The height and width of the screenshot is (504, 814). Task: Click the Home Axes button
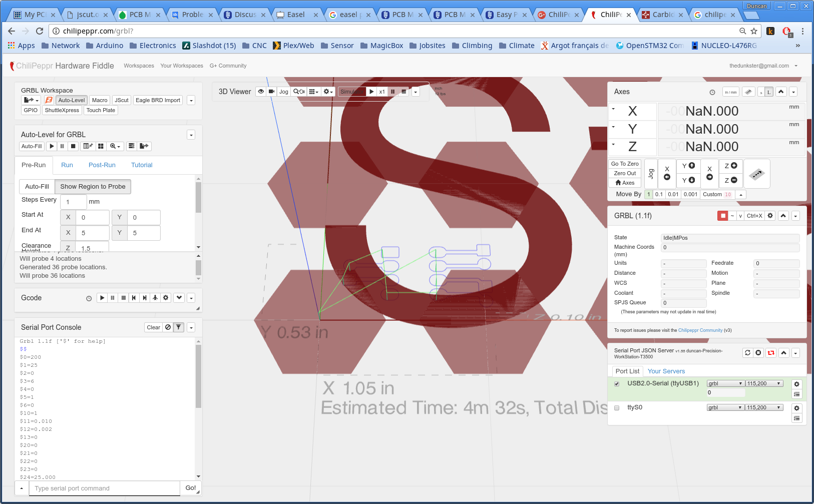click(625, 183)
